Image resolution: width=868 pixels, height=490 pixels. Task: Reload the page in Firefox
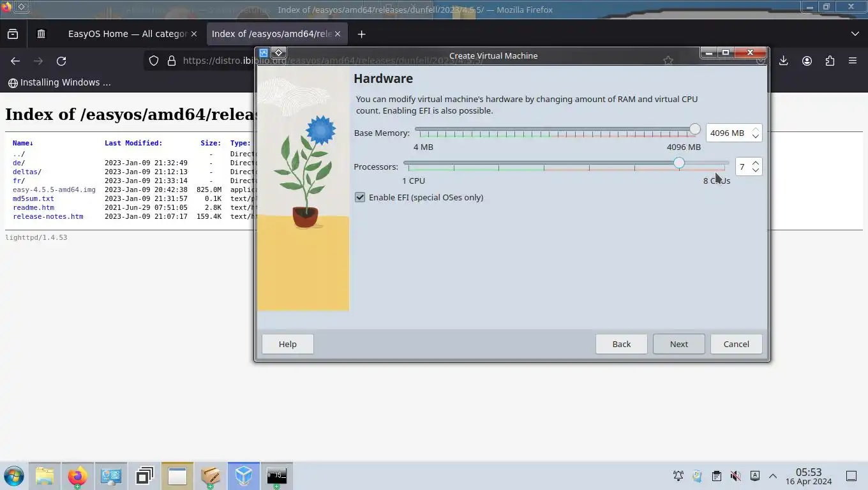point(61,61)
